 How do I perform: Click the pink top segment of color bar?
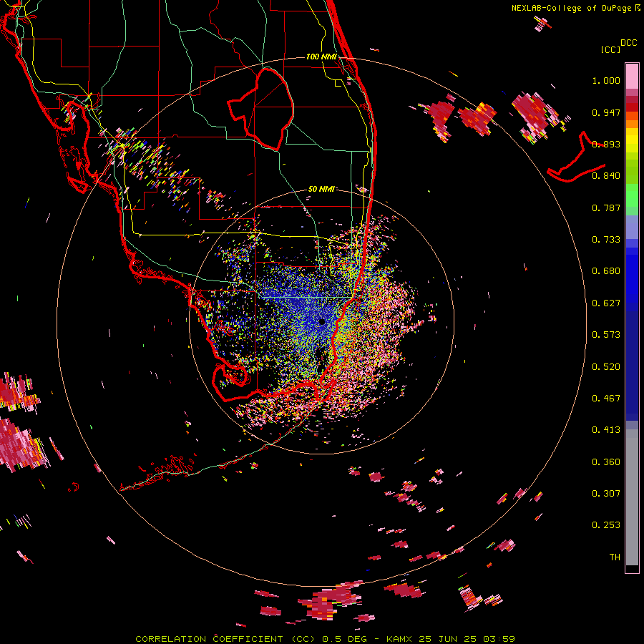(x=632, y=77)
